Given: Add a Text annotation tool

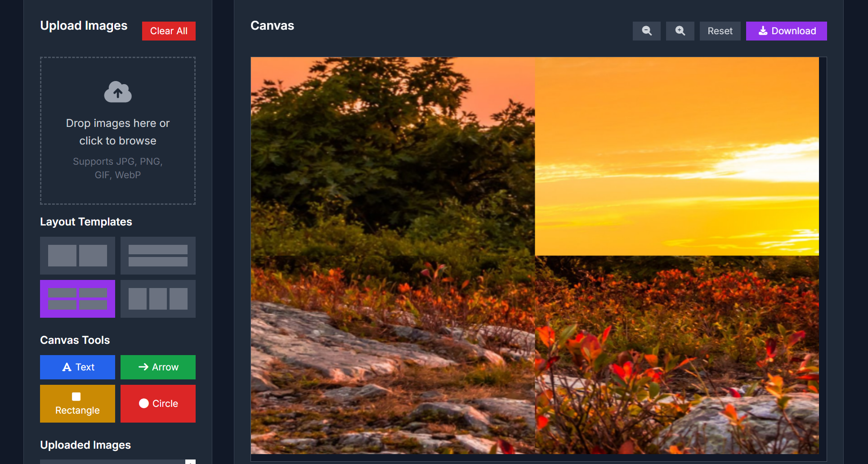Looking at the screenshot, I should tap(77, 367).
